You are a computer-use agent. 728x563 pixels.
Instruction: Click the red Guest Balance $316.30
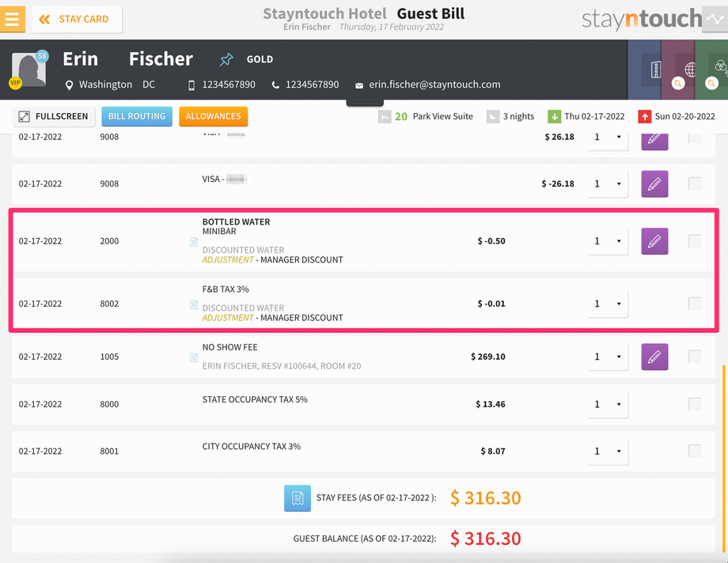[486, 538]
